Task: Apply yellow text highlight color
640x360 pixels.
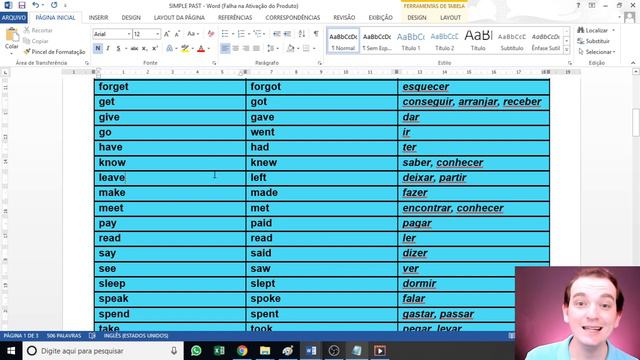Action: (185, 49)
